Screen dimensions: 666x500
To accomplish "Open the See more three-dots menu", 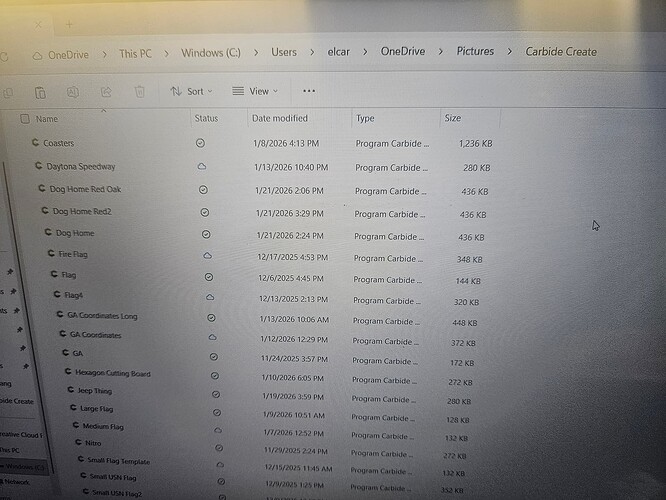I will click(308, 91).
